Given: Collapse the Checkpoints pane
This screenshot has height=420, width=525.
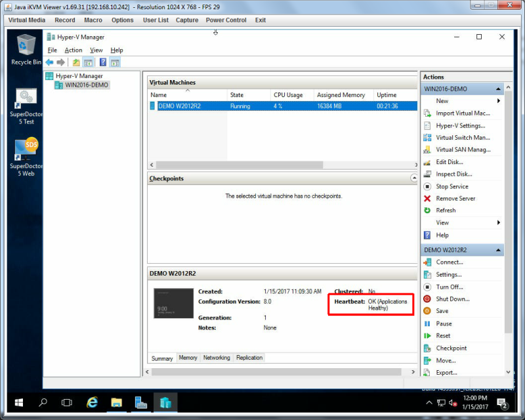Looking at the screenshot, I should pyautogui.click(x=414, y=178).
